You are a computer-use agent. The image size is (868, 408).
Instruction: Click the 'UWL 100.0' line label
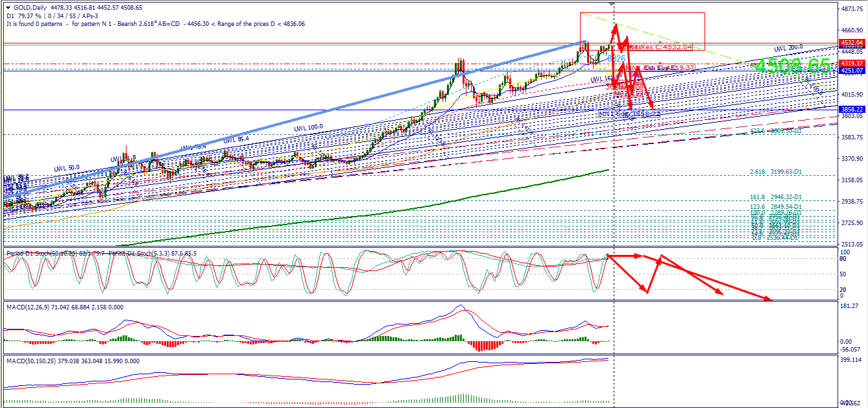(309, 128)
